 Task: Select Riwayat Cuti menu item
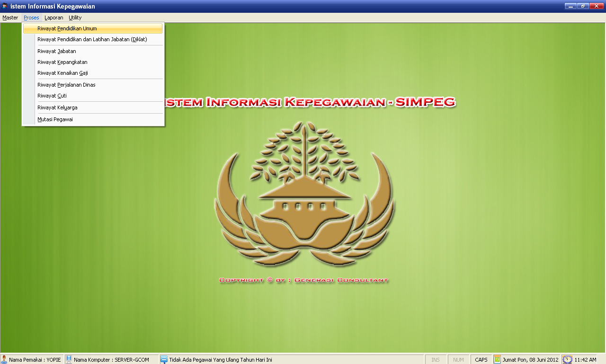[52, 96]
